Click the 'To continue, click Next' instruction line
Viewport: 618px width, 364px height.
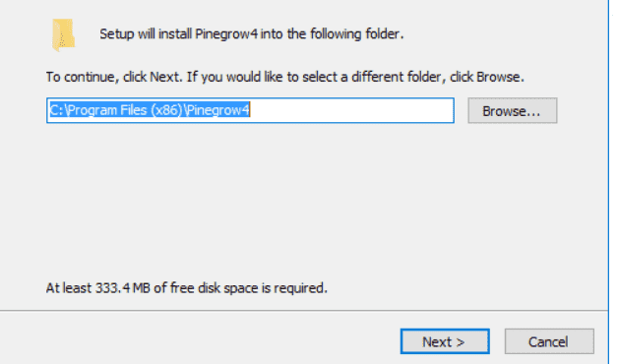pos(285,77)
